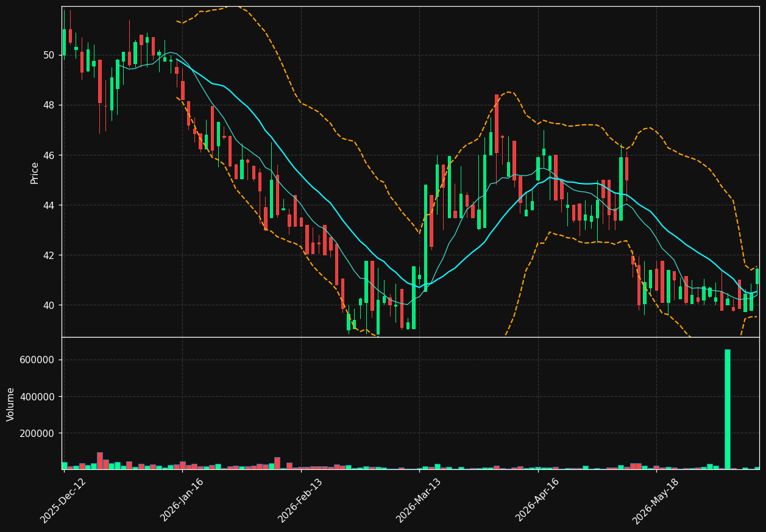Click the 200000 volume tick label
Viewport: 766px width, 532px height.
tap(38, 433)
